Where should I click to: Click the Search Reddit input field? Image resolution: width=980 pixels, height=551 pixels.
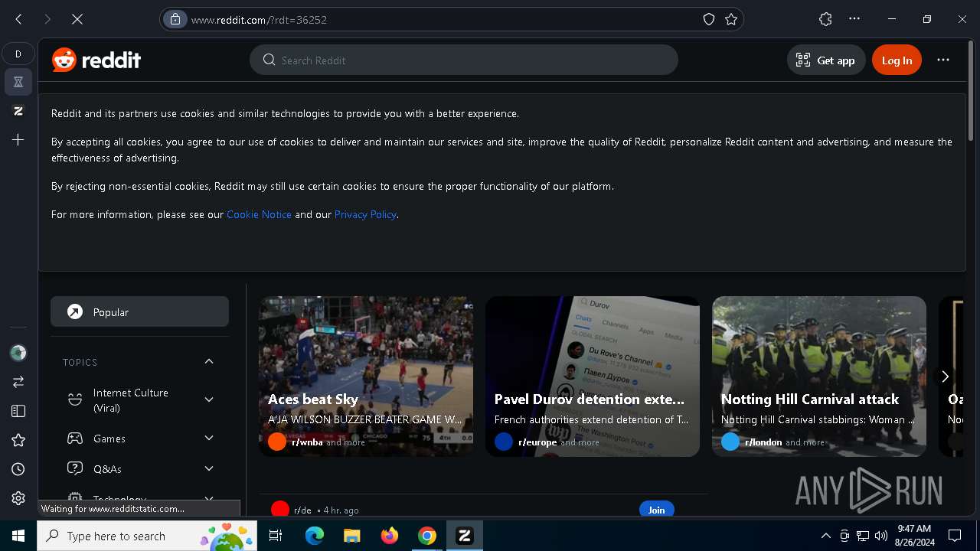[464, 60]
